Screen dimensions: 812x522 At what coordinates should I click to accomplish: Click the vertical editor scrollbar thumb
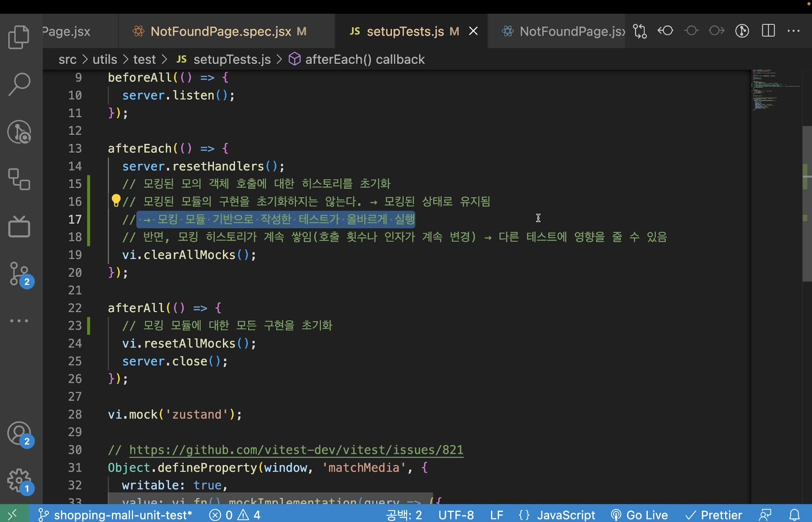807,204
